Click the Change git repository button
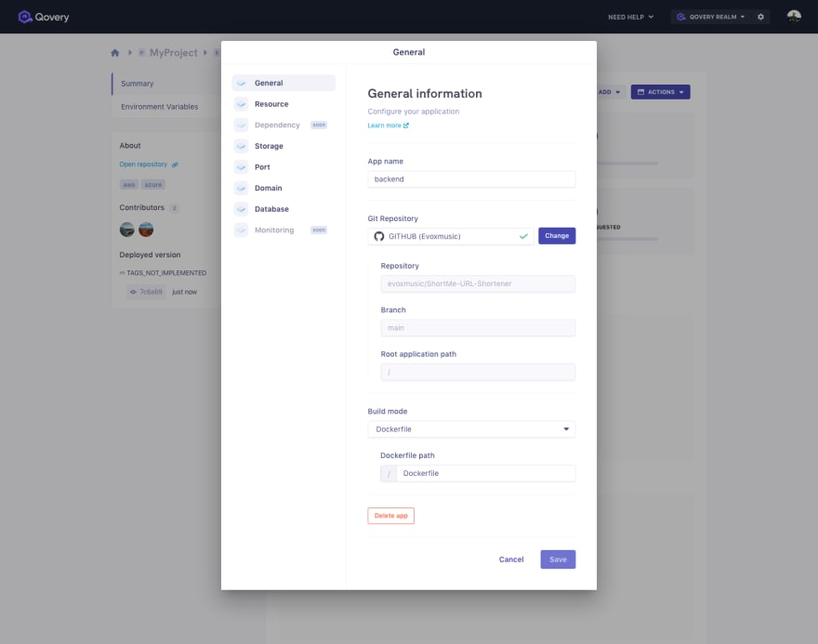Screen dimensions: 818x644 point(557,236)
